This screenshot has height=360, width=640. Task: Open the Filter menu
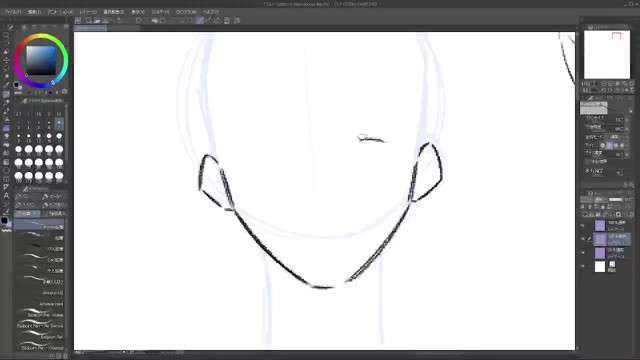click(x=160, y=12)
